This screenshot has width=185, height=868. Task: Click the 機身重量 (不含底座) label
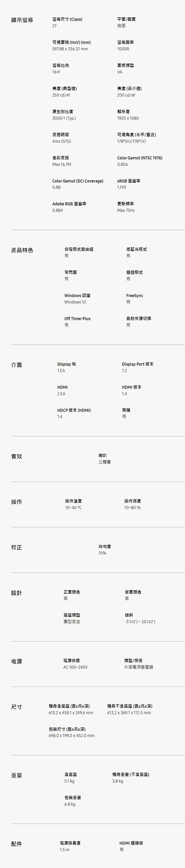click(x=131, y=774)
